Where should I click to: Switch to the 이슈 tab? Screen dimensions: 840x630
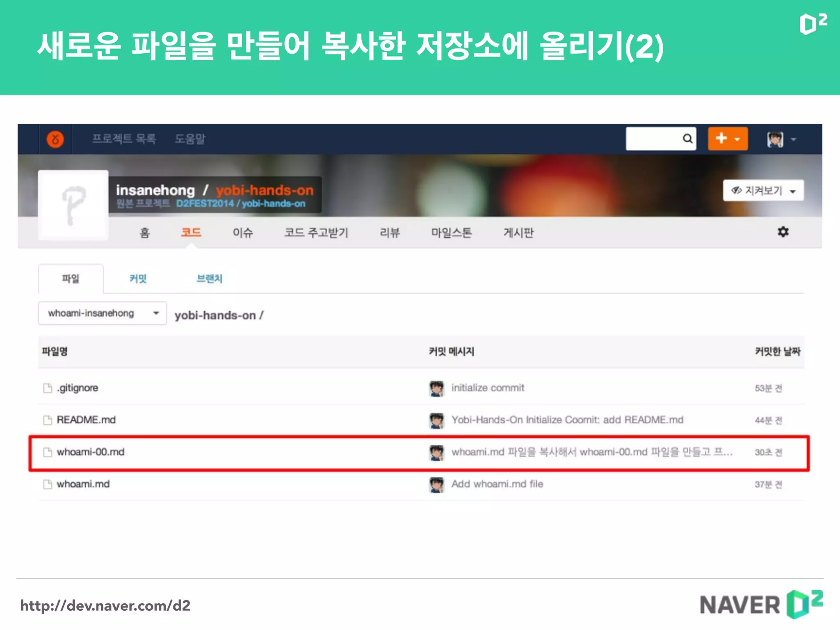tap(243, 233)
